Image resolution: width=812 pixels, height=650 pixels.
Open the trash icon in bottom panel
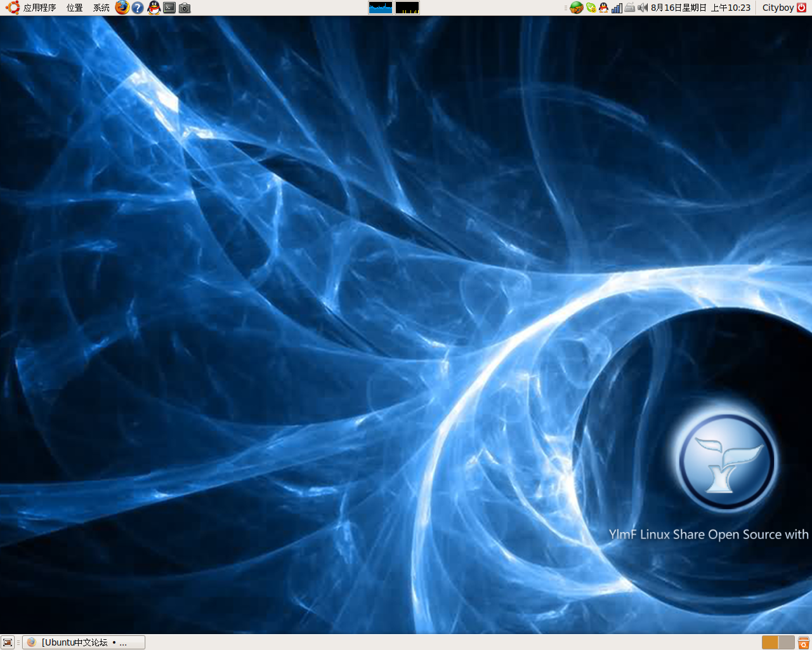804,642
